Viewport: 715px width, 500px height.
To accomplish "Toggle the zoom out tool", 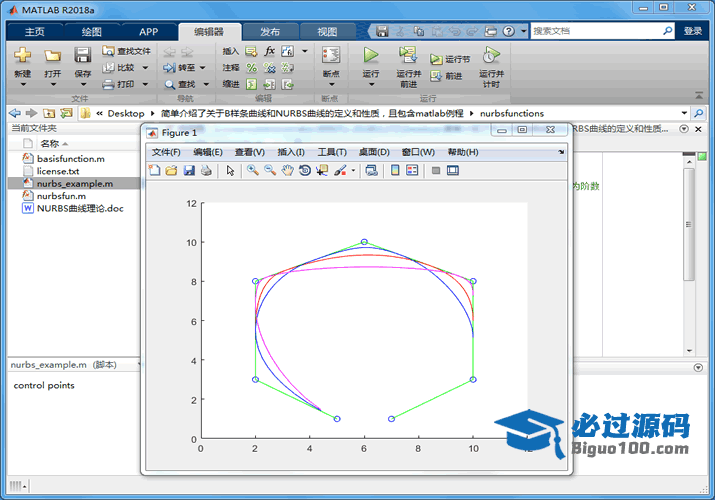I will tap(270, 170).
